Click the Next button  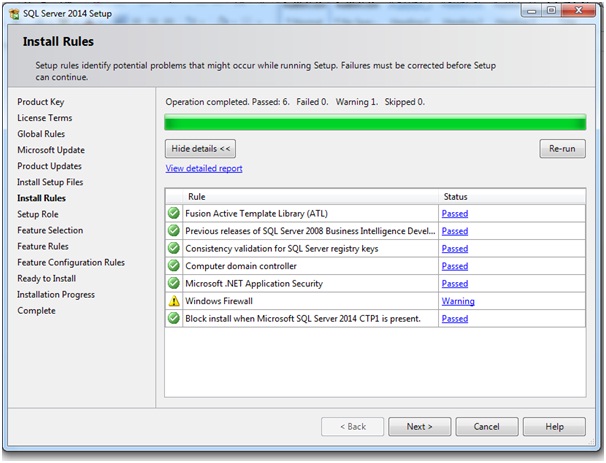[x=419, y=427]
